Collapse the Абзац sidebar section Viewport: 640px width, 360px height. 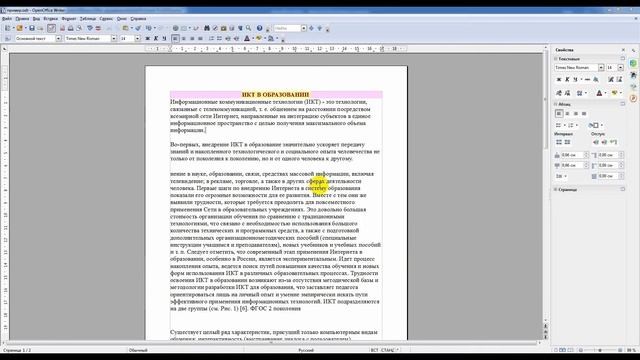(555, 104)
